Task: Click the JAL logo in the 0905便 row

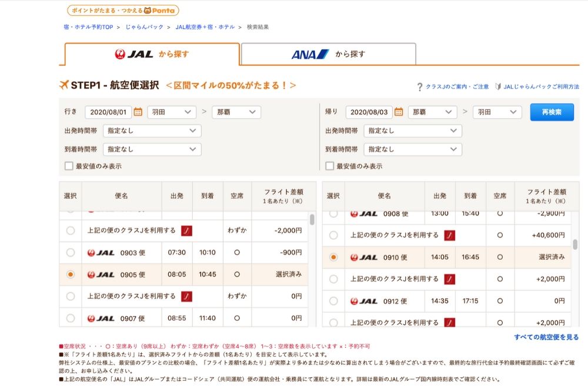Action: click(101, 274)
